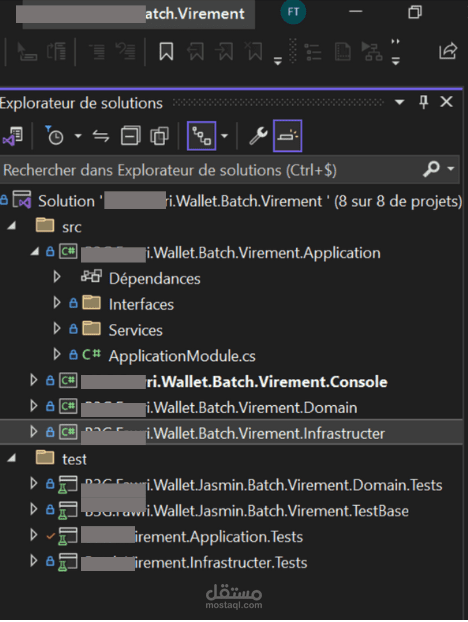Toggle bookmark on current line
The image size is (468, 622).
[x=166, y=52]
